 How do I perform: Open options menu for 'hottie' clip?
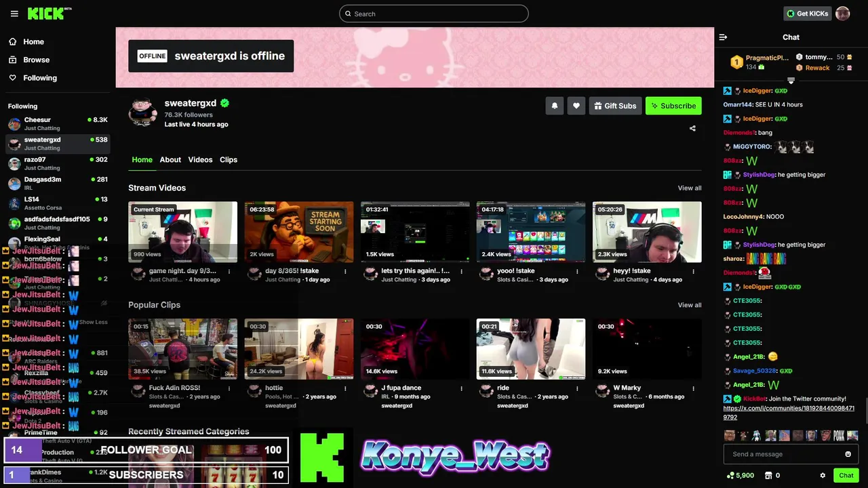(x=345, y=388)
